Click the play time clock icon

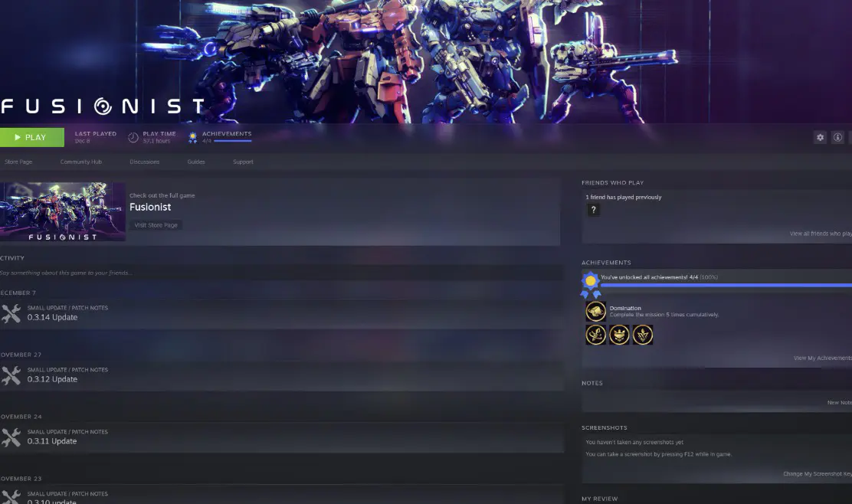[x=133, y=137]
